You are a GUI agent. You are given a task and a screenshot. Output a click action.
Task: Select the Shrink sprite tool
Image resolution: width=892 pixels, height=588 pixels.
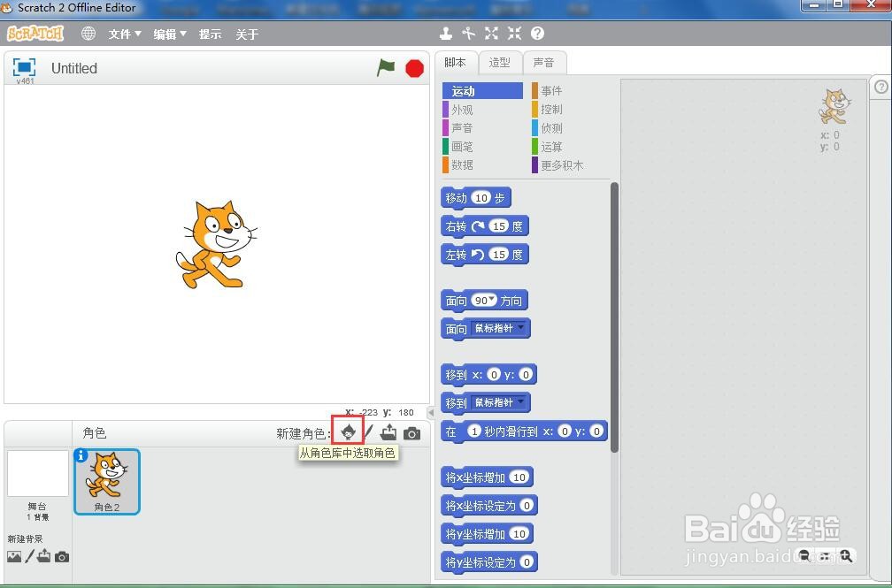(x=514, y=34)
